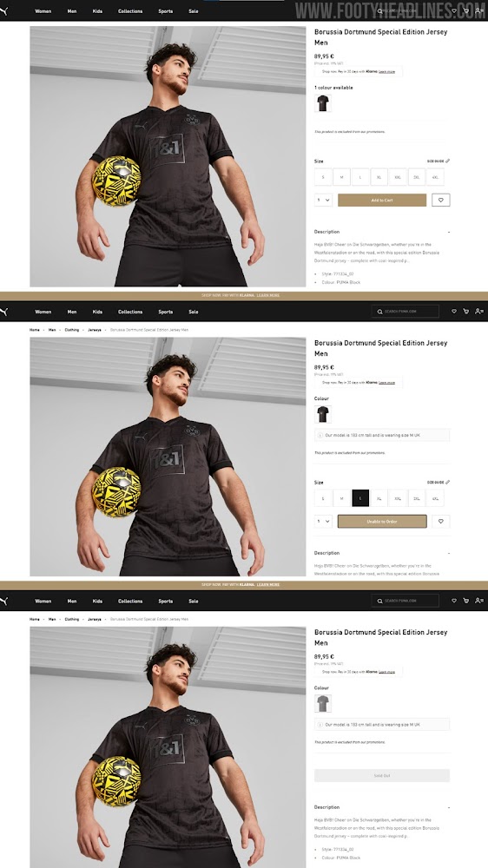Select the black highlighted size L box
The width and height of the screenshot is (488, 868).
[360, 498]
